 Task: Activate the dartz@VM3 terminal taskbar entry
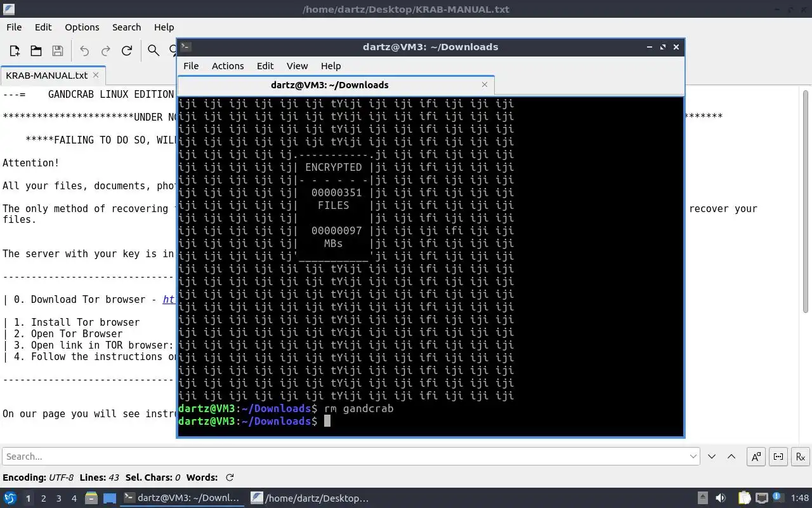click(x=183, y=498)
